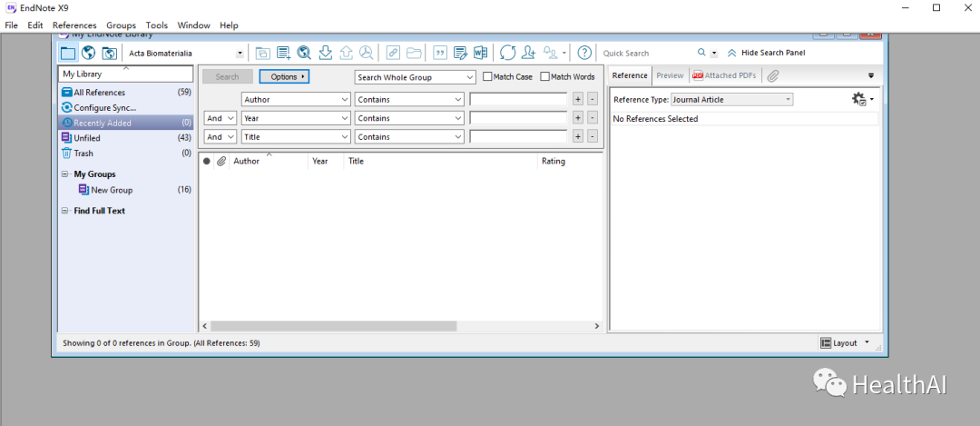Select the New Group item
980x426 pixels.
pyautogui.click(x=125, y=190)
